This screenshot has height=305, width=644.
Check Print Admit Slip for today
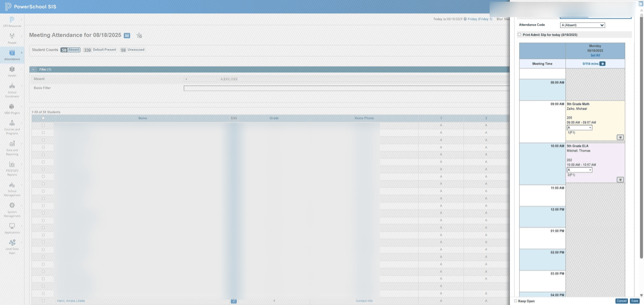pos(519,35)
